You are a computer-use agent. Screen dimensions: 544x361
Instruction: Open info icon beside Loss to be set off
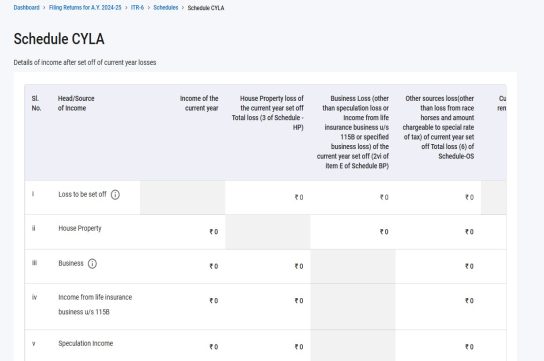click(x=115, y=195)
